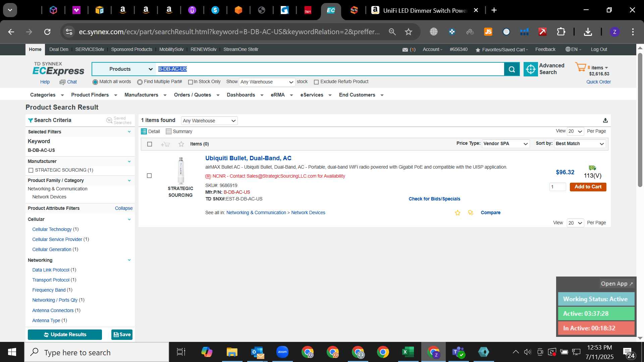Open the Orders / Quotes menu
The height and width of the screenshot is (362, 644).
(197, 95)
